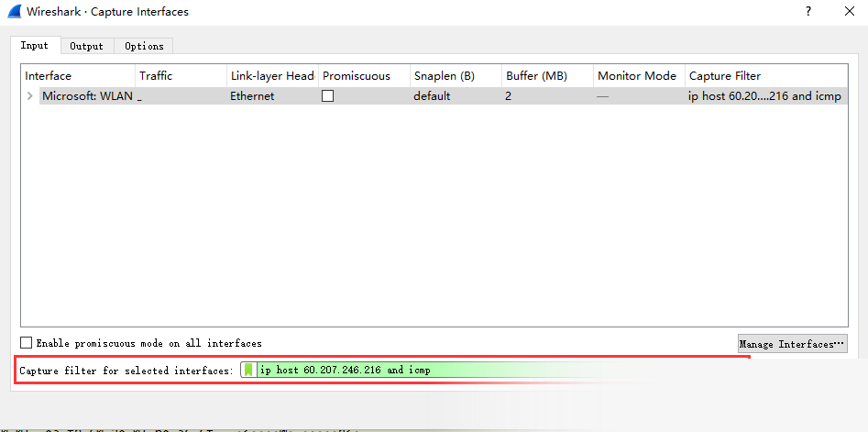Click the WLAN row capture filter cell
This screenshot has width=868, height=432.
[764, 95]
